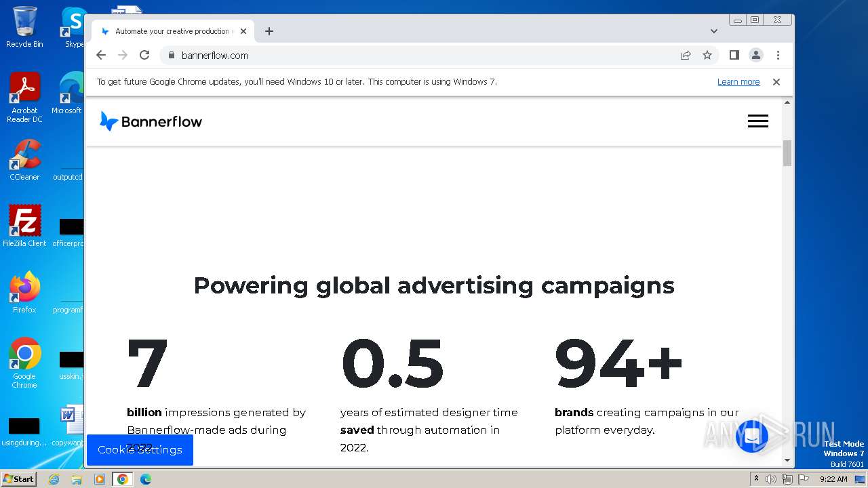This screenshot has width=868, height=488.
Task: Click the '7' billion impressions figure
Action: point(148,363)
